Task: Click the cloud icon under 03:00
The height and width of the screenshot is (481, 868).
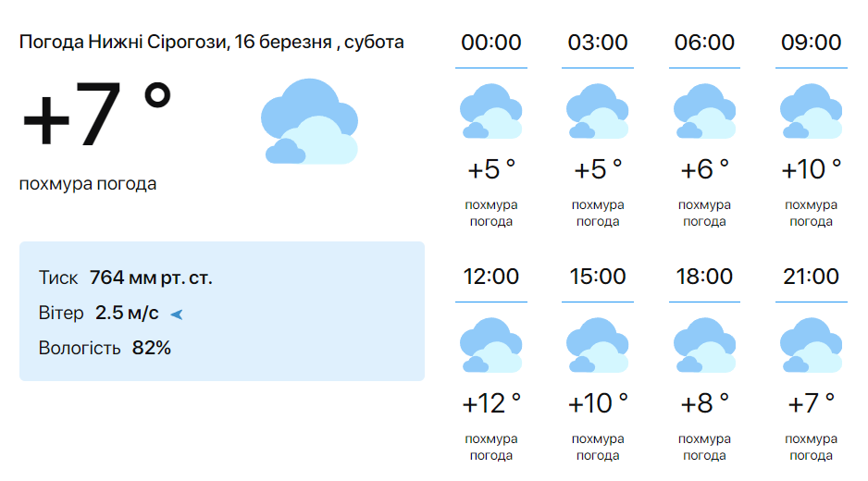Action: point(597,111)
